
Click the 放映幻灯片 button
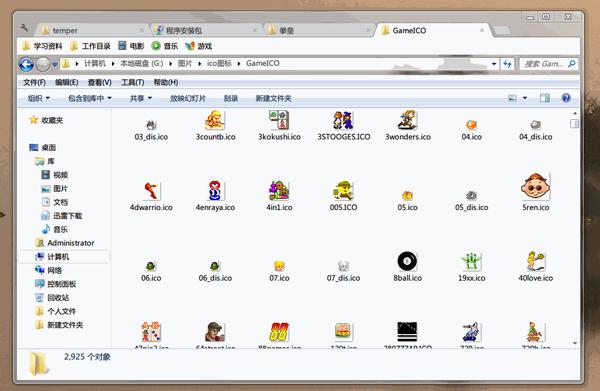pyautogui.click(x=188, y=98)
